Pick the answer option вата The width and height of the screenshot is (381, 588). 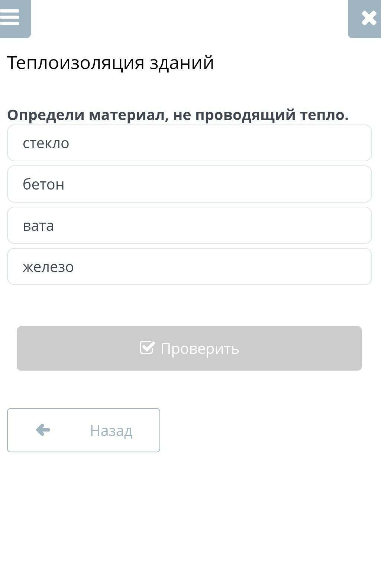tap(189, 226)
